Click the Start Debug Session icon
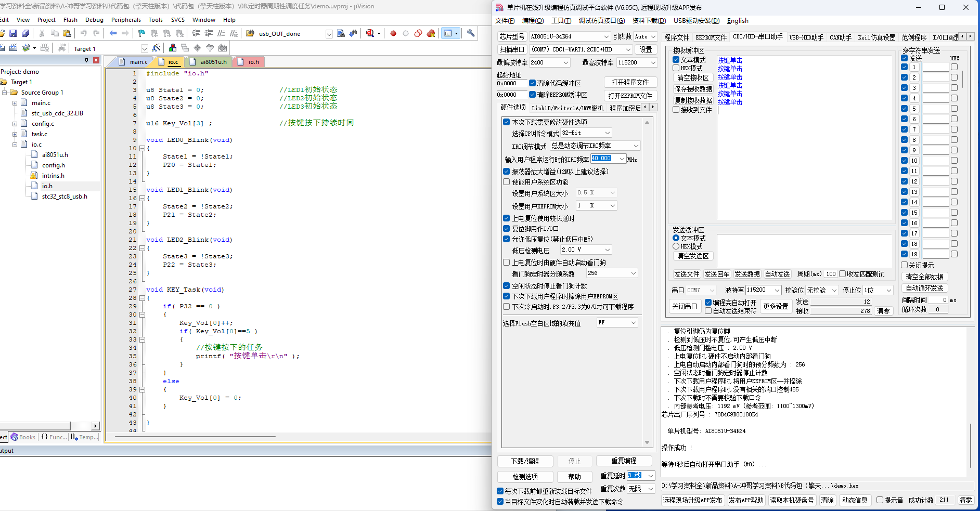The height and width of the screenshot is (511, 980). (370, 33)
